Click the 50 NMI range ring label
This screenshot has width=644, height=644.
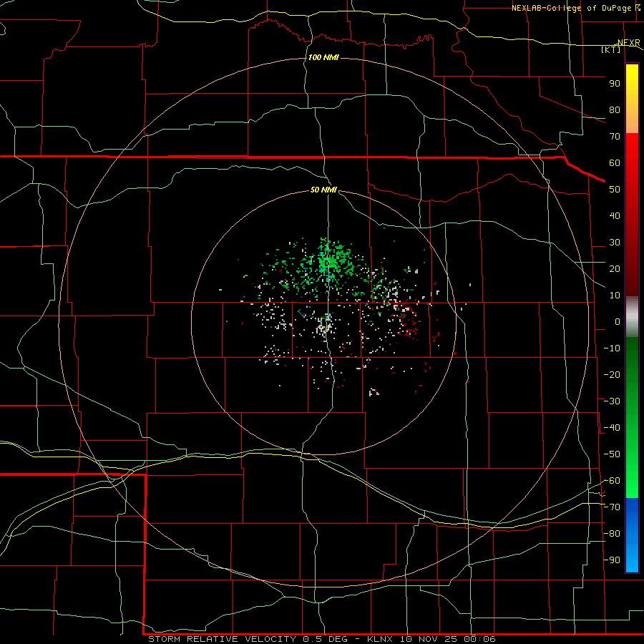(x=323, y=190)
